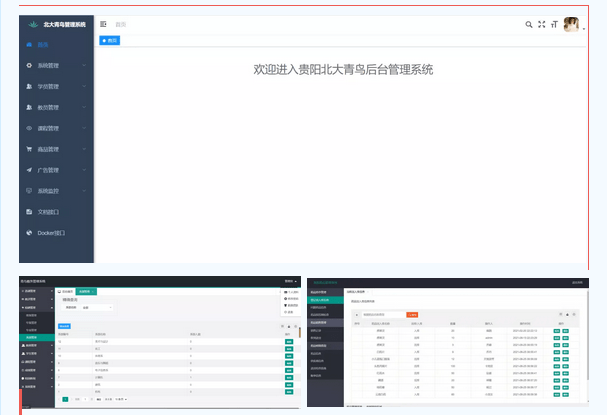Screen dimensions: 610x415
Task: Click the font size adjustment icon
Action: [554, 24]
